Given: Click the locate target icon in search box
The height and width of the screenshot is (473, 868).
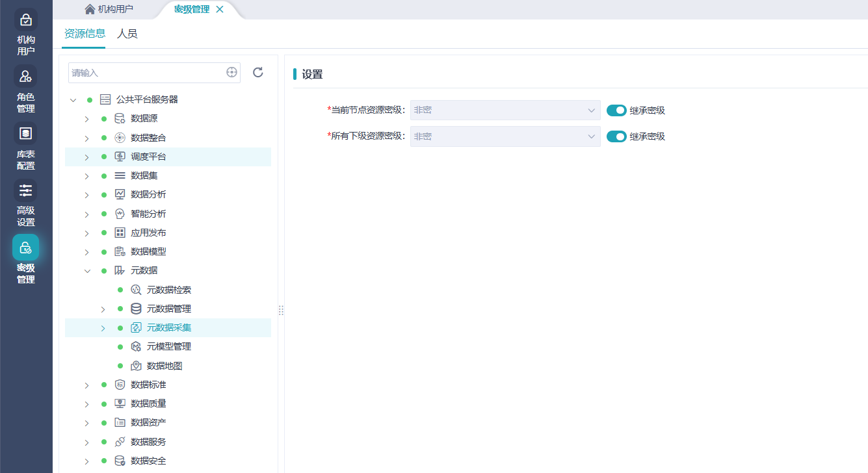Looking at the screenshot, I should [x=231, y=73].
